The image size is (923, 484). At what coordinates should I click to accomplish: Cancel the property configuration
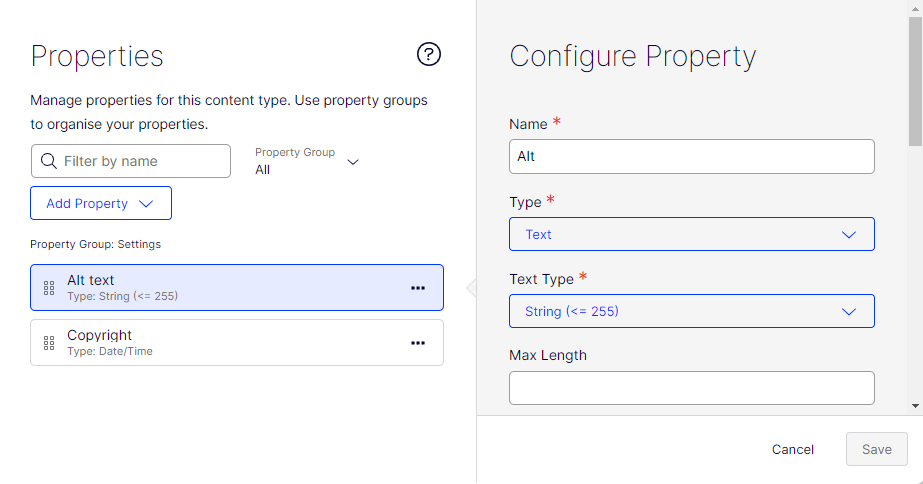792,449
